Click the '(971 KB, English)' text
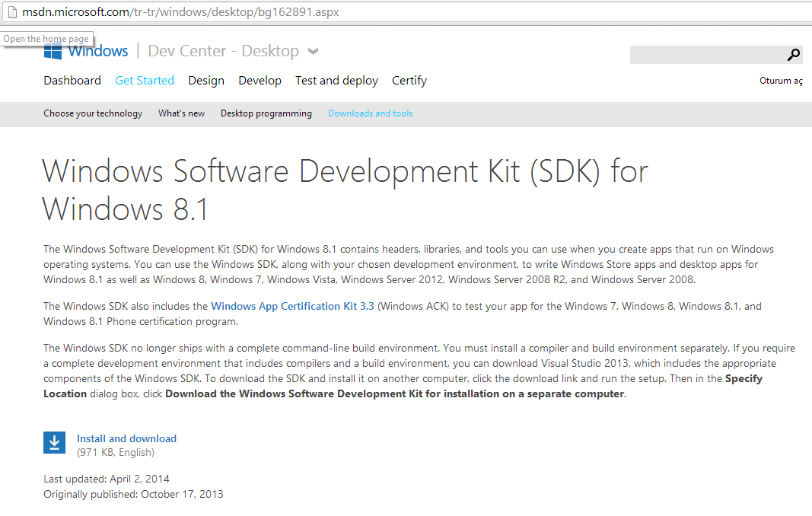 tap(116, 452)
